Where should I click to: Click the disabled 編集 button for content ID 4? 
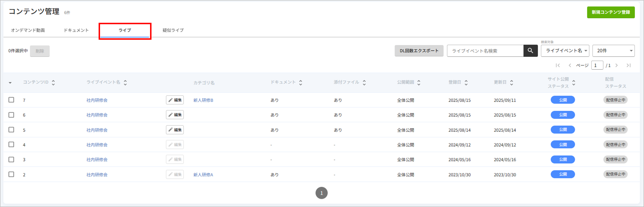(x=175, y=145)
